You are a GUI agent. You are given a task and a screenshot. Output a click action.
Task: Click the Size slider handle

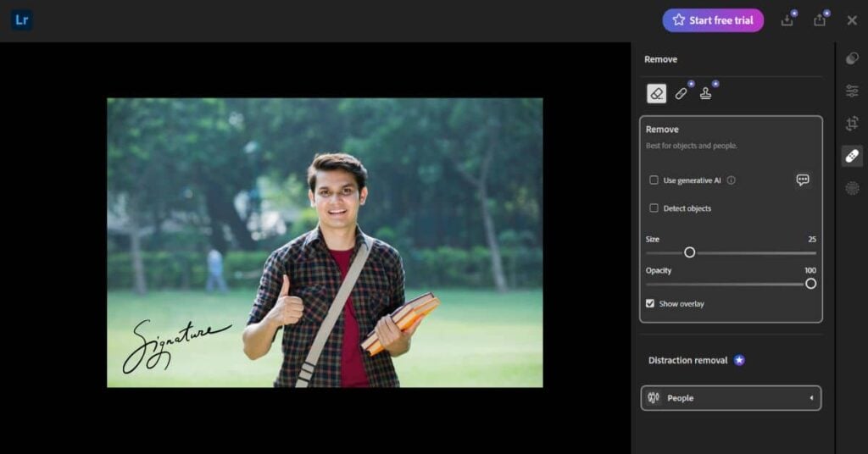689,252
